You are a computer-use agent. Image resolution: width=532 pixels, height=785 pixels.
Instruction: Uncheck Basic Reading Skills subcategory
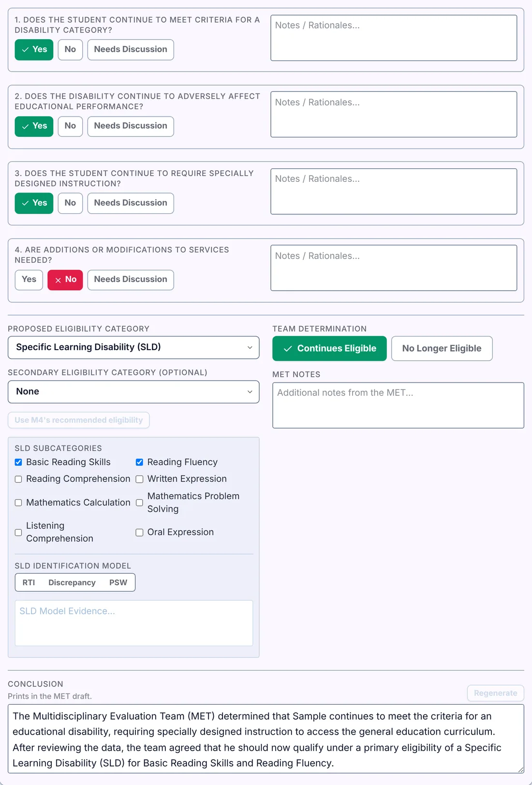click(18, 462)
